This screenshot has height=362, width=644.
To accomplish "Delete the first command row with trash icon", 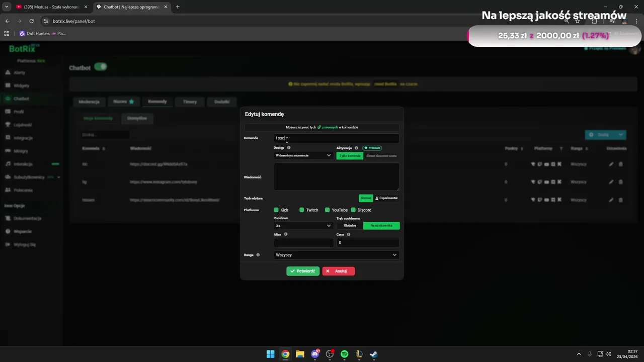I will pyautogui.click(x=621, y=164).
